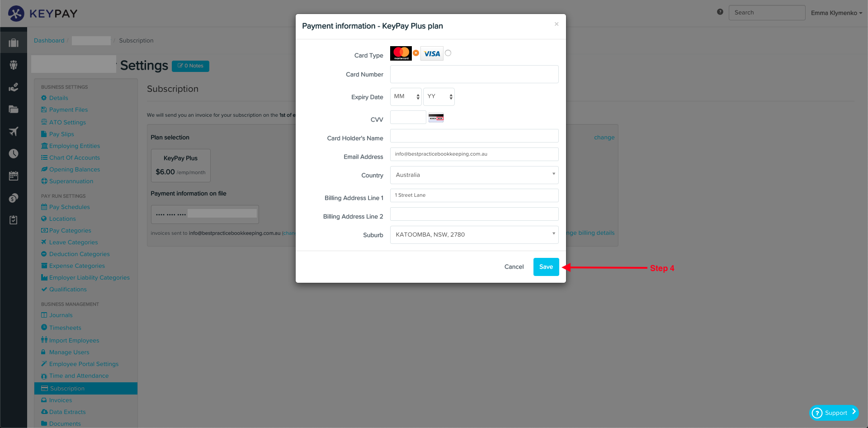The image size is (868, 428).
Task: Close the Payment information dialog
Action: pos(557,24)
